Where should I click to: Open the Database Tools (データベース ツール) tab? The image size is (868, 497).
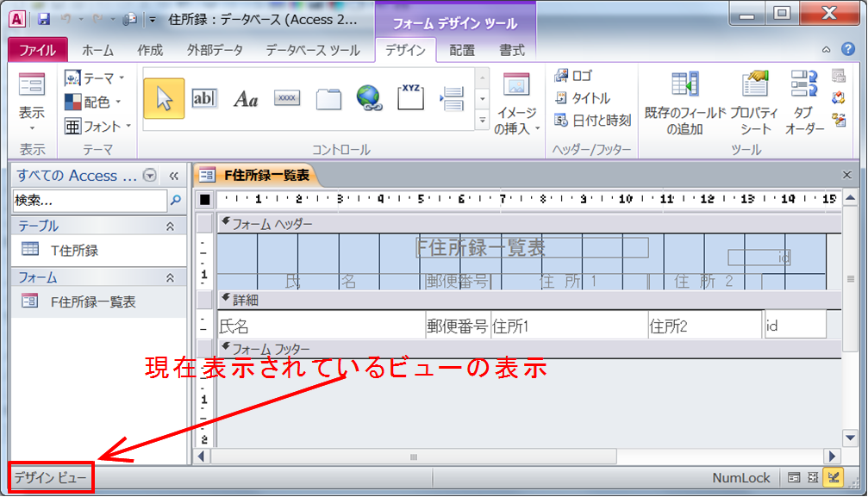(x=313, y=50)
